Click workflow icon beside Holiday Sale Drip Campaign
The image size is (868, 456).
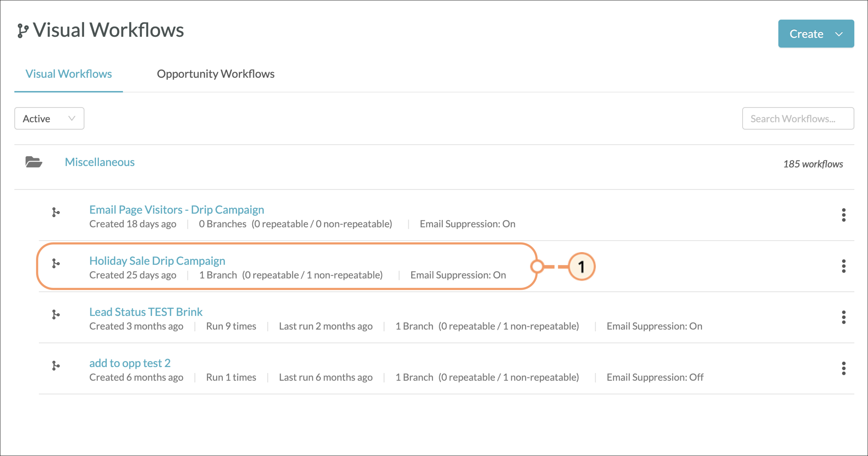pos(56,264)
